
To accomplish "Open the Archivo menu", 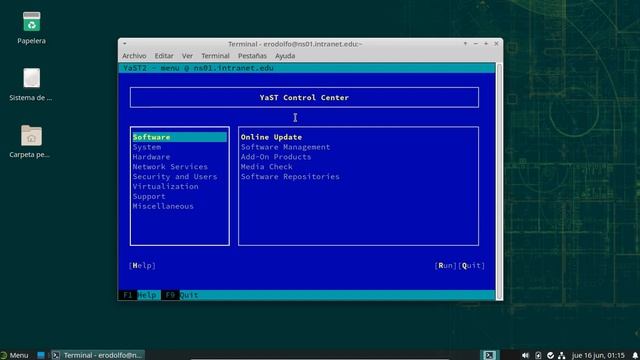I will point(134,56).
